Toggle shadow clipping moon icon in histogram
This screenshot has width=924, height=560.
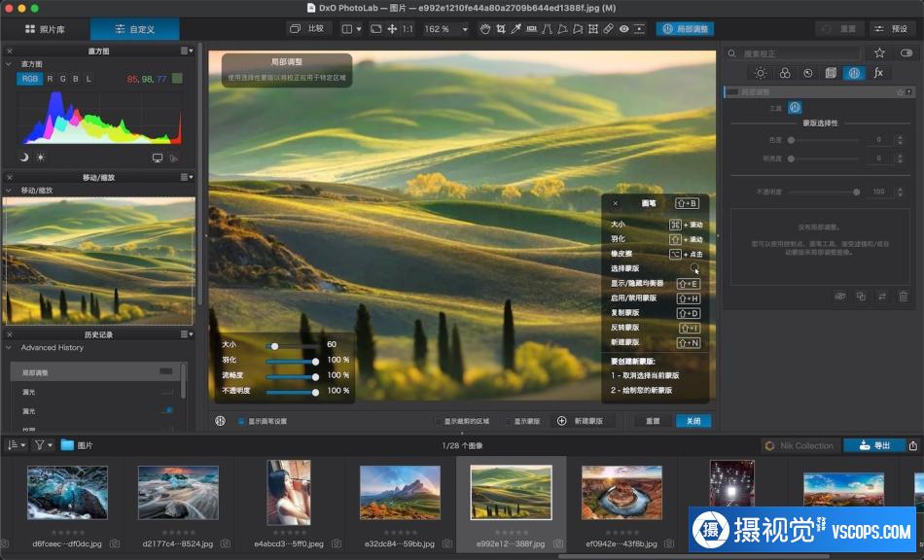click(24, 157)
